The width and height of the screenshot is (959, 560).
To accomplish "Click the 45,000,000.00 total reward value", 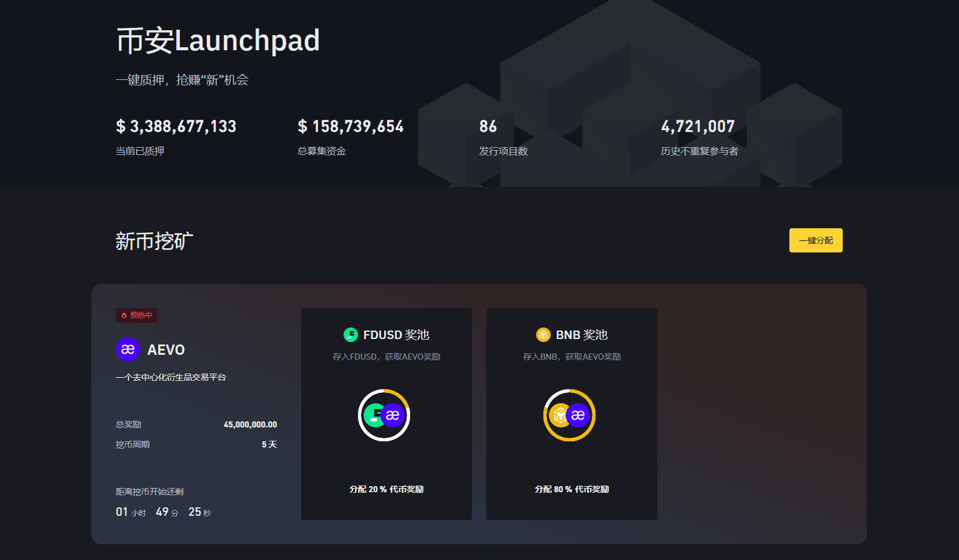I will pos(250,425).
